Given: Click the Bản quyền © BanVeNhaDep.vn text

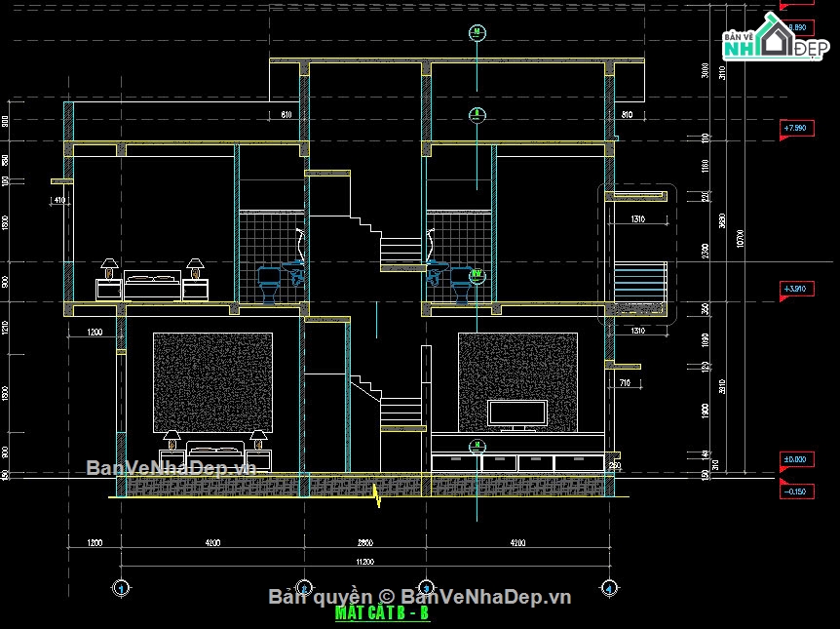Looking at the screenshot, I should (419, 597).
